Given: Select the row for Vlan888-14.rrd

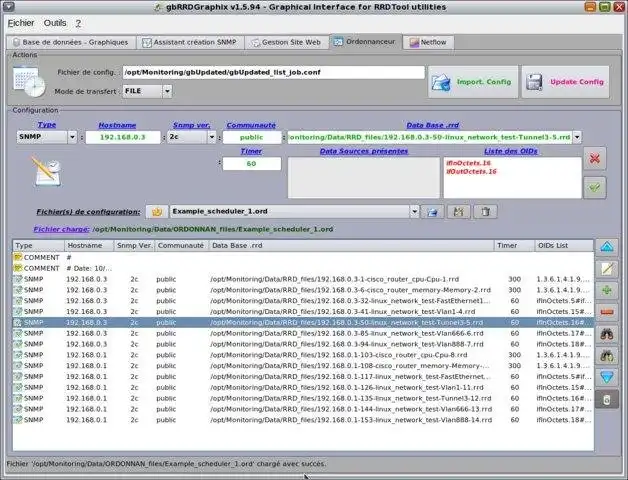Looking at the screenshot, I should pyautogui.click(x=303, y=419).
